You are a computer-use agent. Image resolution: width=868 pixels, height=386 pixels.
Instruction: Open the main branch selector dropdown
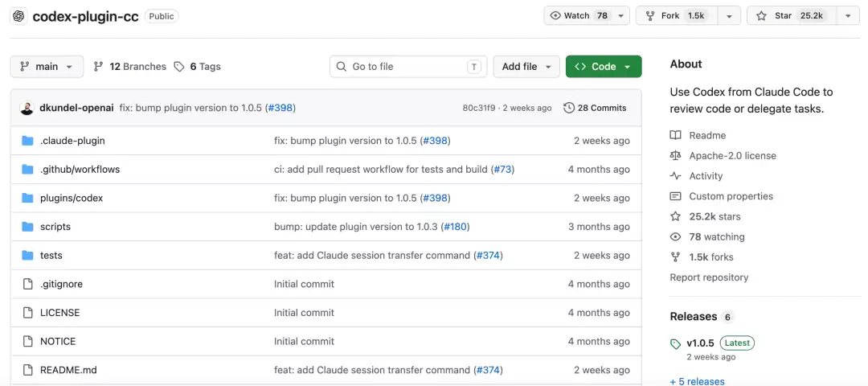[x=47, y=67]
